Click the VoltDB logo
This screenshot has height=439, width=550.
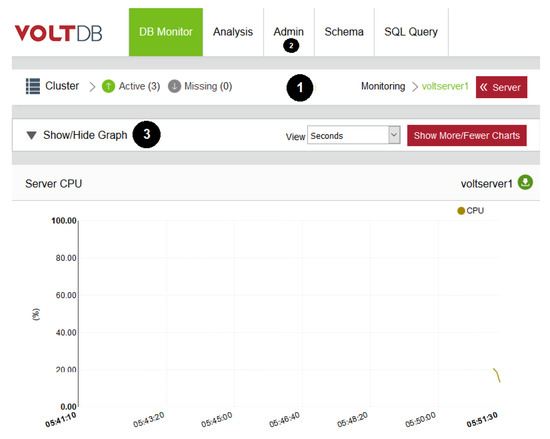(58, 33)
